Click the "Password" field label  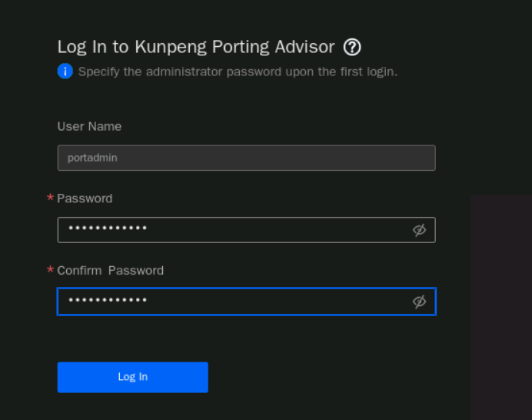pyautogui.click(x=85, y=198)
